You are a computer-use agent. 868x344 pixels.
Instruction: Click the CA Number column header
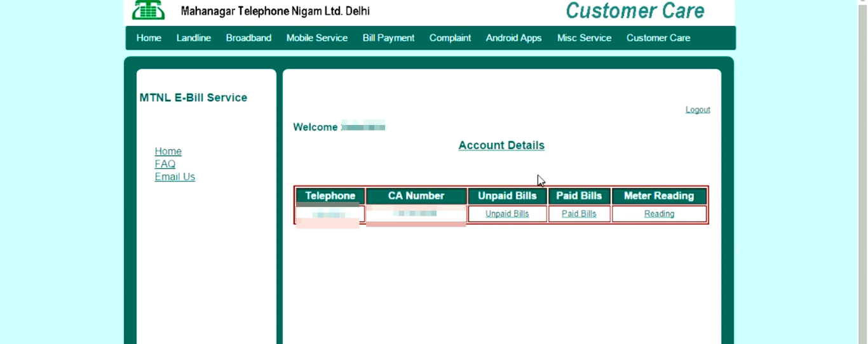pyautogui.click(x=416, y=196)
